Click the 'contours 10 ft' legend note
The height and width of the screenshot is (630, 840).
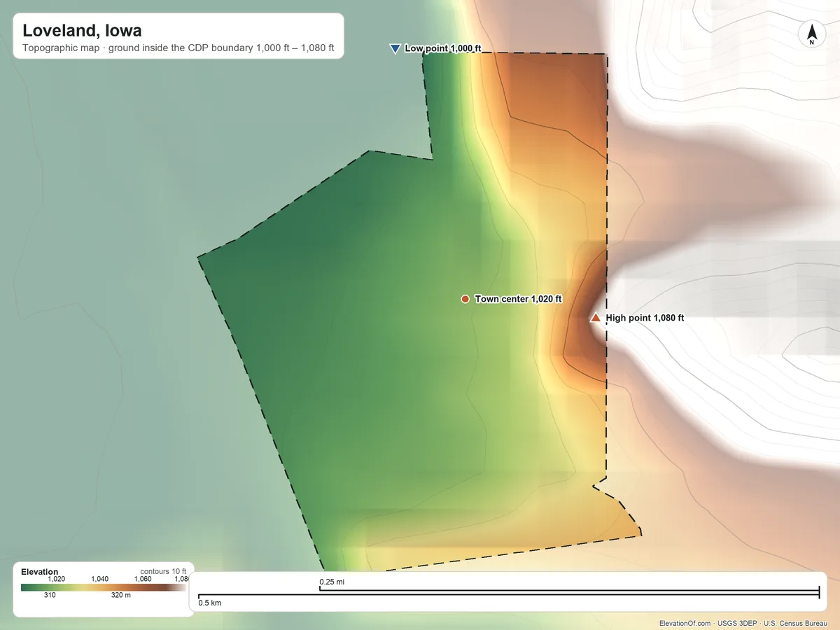(163, 572)
